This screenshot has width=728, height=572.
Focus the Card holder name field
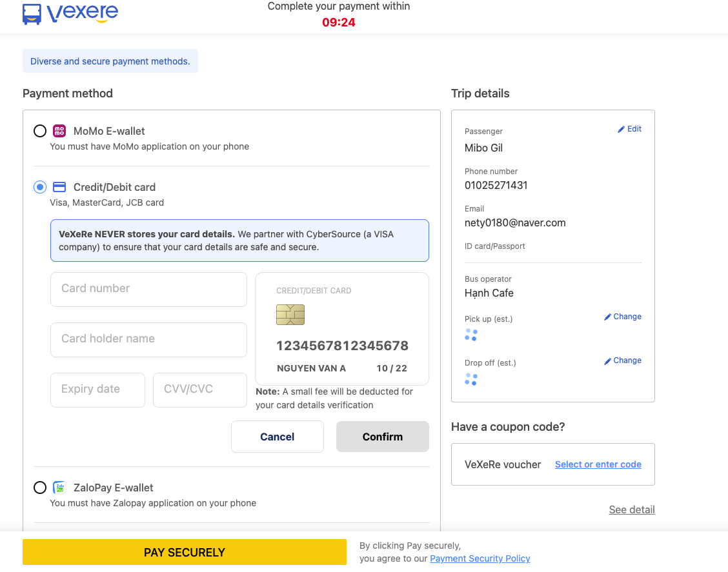click(148, 340)
